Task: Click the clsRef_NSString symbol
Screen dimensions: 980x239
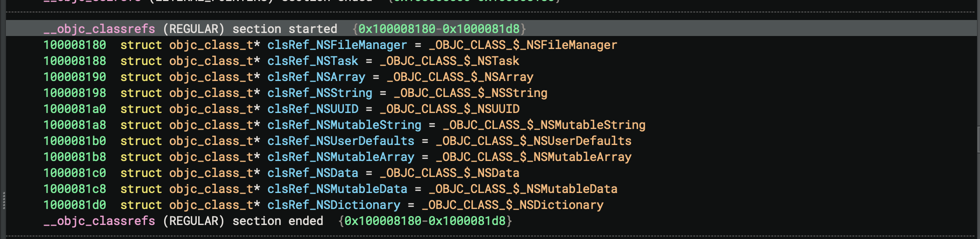Action: pos(320,93)
